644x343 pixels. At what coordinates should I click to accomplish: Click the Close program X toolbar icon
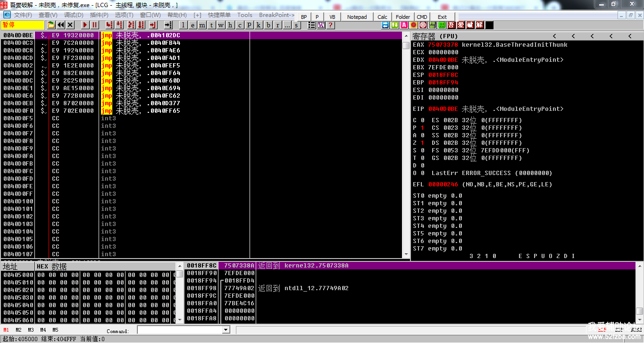tap(70, 25)
